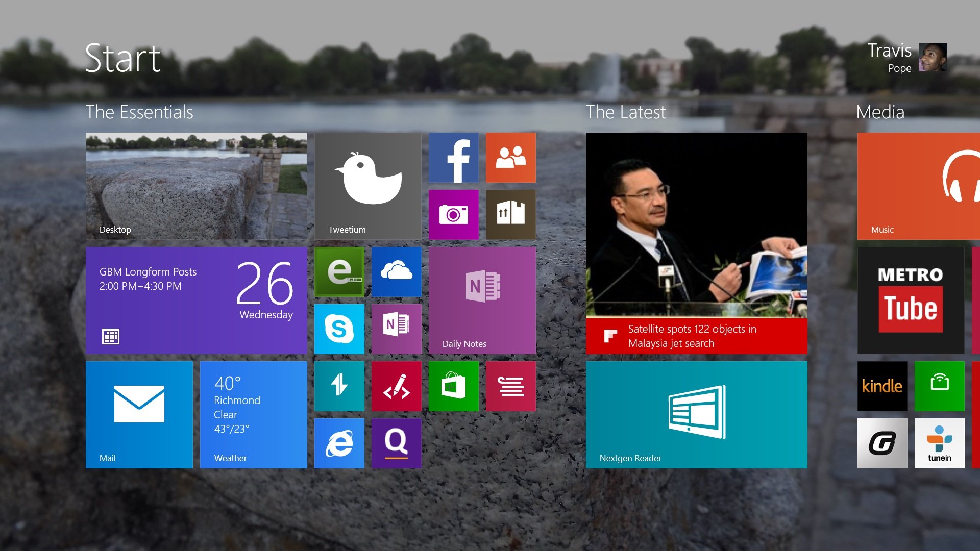Screen dimensions: 980x551
Task: Open the green radio cast tile
Action: coord(940,386)
